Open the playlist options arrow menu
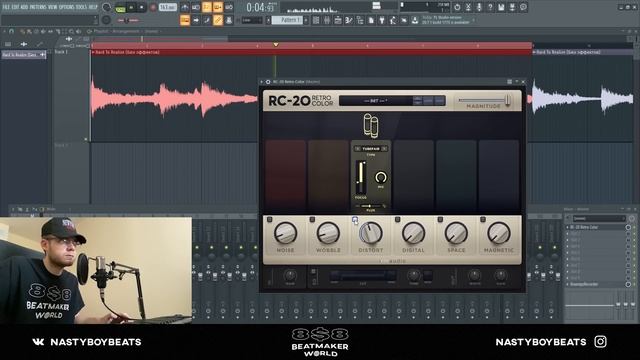This screenshot has height=360, width=640. click(x=5, y=31)
